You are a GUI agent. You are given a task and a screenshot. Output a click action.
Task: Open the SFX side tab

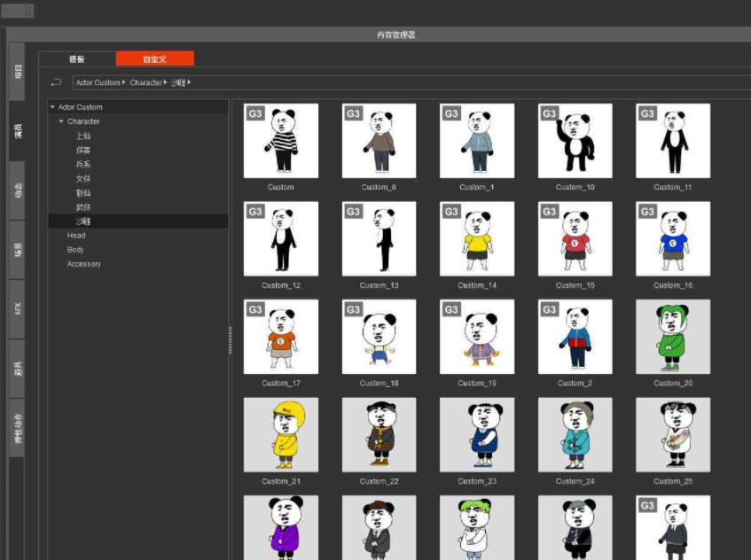(x=18, y=308)
